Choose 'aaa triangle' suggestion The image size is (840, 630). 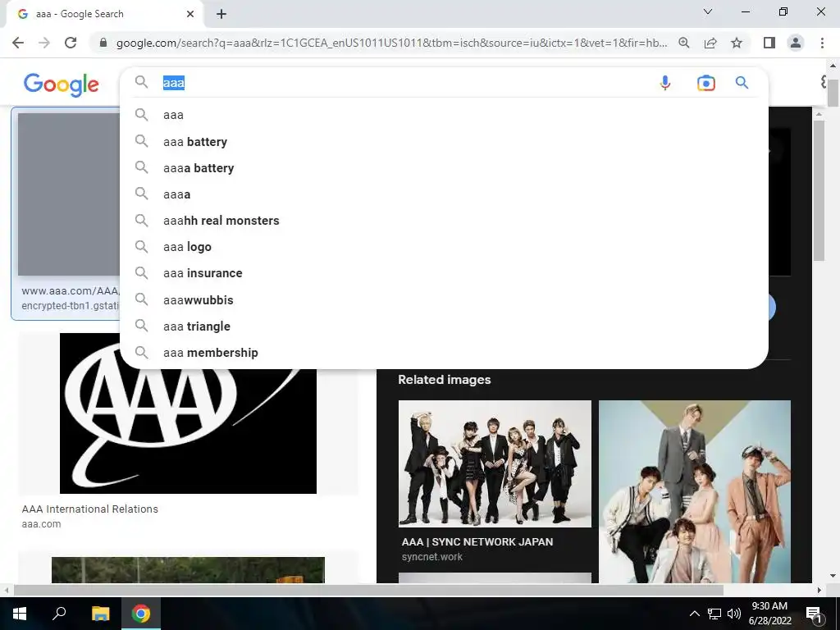[444, 326]
